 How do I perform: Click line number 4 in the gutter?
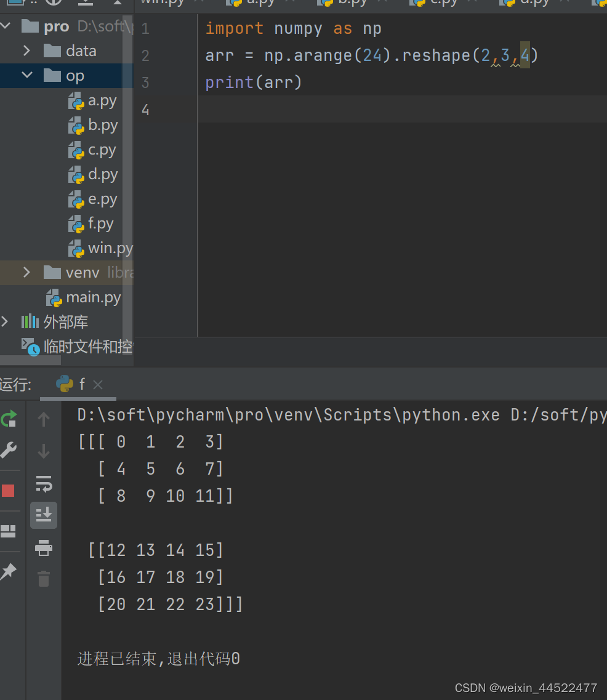[x=145, y=110]
